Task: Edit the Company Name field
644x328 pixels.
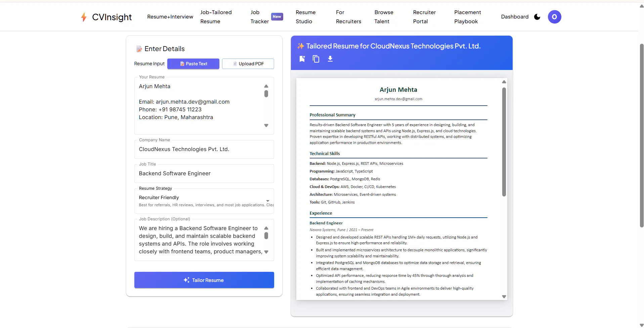Action: tap(204, 149)
